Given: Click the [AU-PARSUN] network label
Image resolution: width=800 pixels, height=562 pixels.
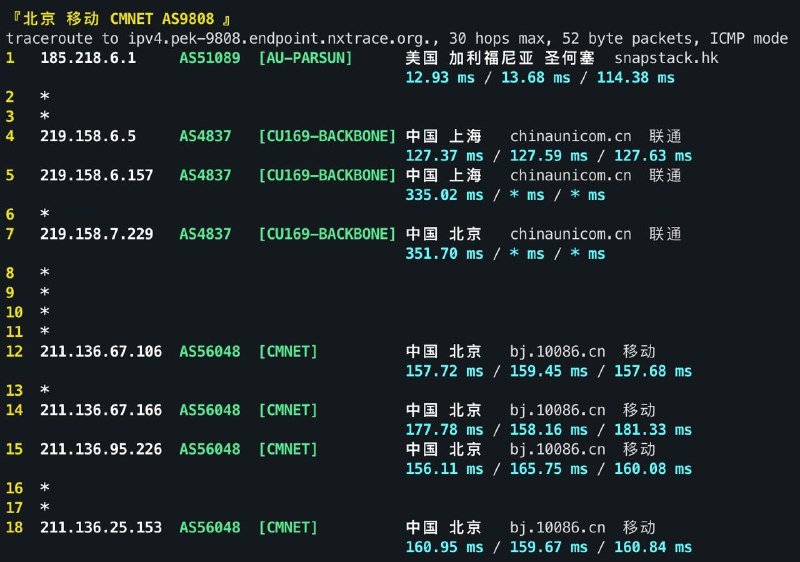Looking at the screenshot, I should coord(305,58).
